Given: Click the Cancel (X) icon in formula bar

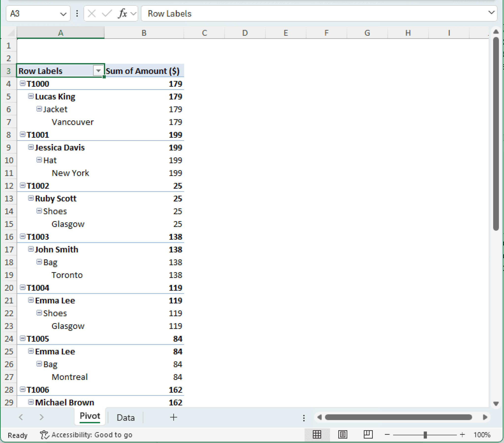Looking at the screenshot, I should point(91,14).
